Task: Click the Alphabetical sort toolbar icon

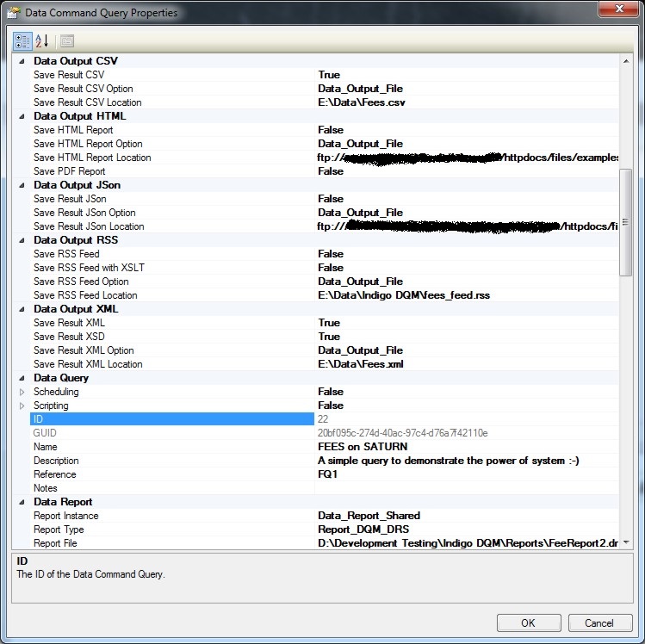Action: [x=41, y=40]
